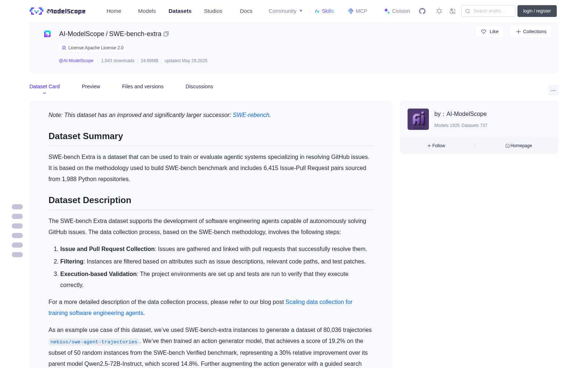588x368 pixels.
Task: Open the Docs menu item
Action: pyautogui.click(x=246, y=11)
